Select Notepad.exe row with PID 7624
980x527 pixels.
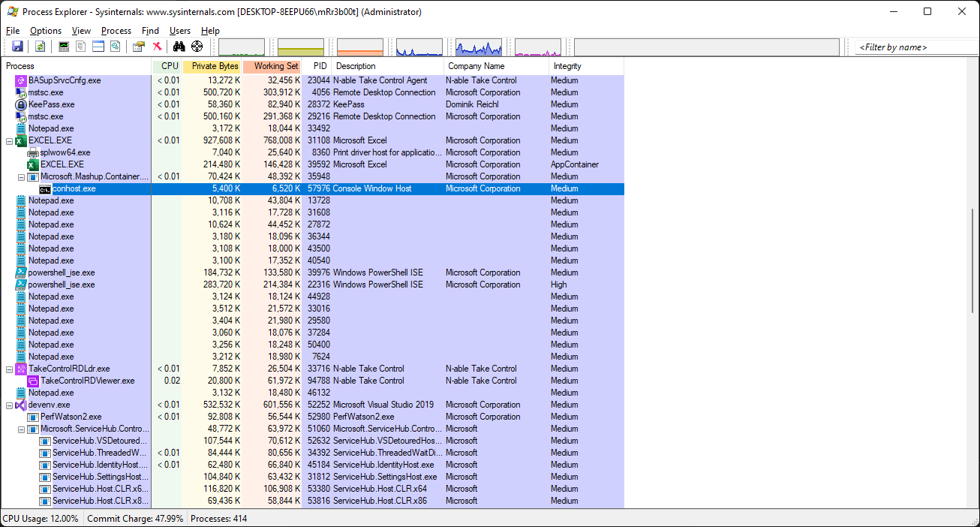click(313, 357)
